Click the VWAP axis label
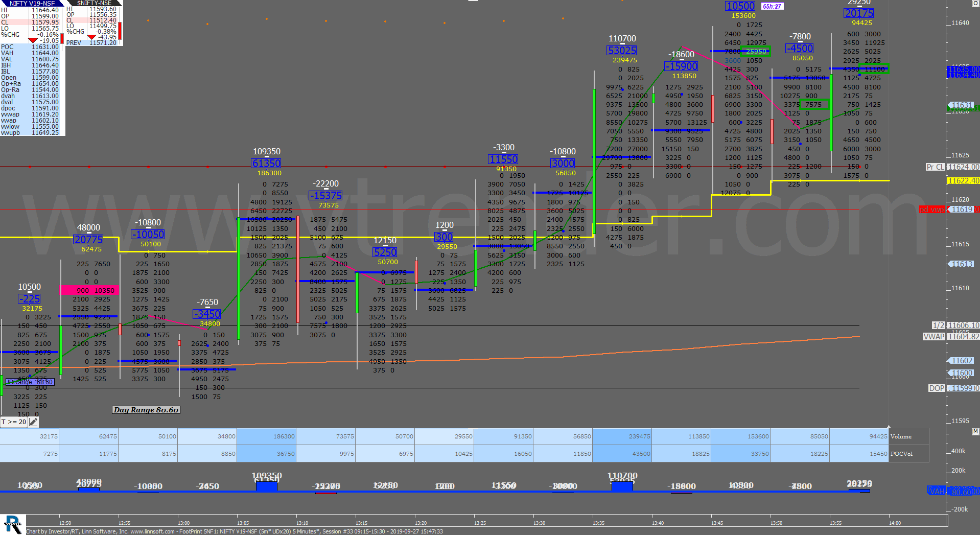Screen dimensions: 980x535 click(x=934, y=337)
